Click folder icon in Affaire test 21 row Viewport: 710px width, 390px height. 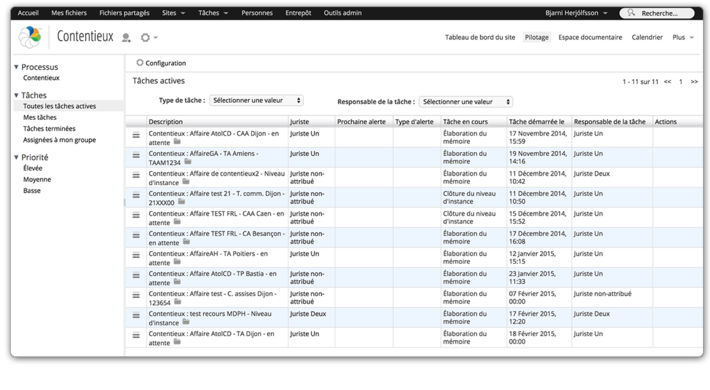181,202
